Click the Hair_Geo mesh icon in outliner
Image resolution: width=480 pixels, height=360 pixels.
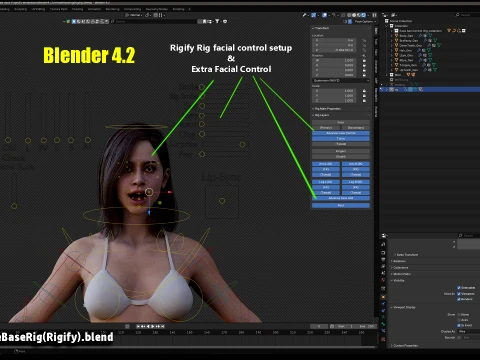(x=396, y=50)
